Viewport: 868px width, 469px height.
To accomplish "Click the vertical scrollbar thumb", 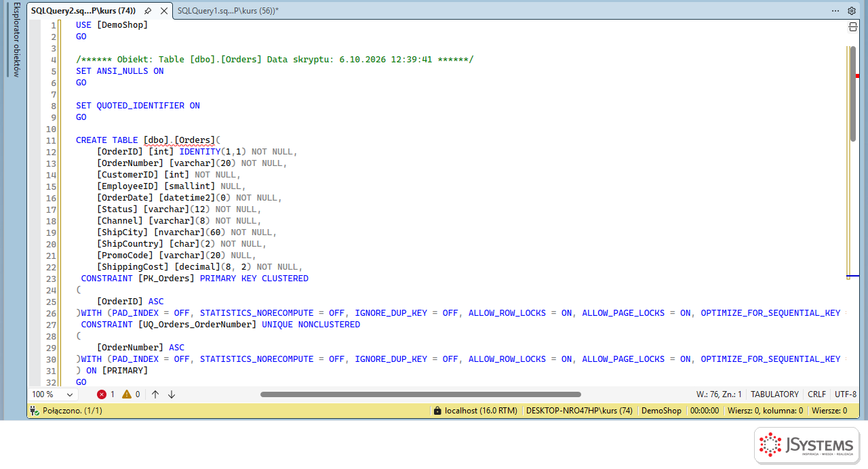I will pos(853,94).
